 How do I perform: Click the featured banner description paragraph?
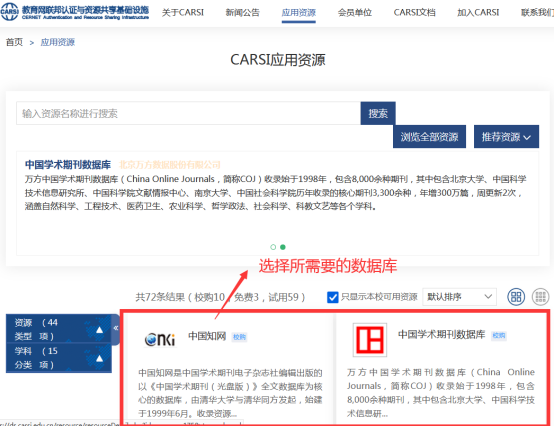276,192
